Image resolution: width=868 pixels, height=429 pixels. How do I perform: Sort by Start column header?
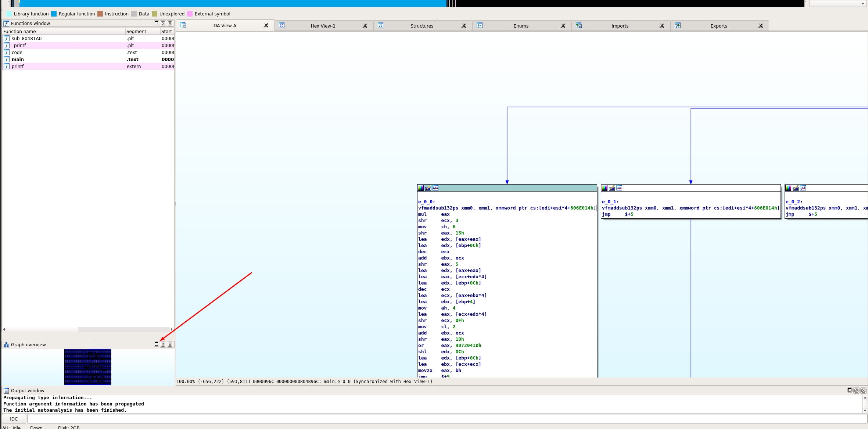167,32
